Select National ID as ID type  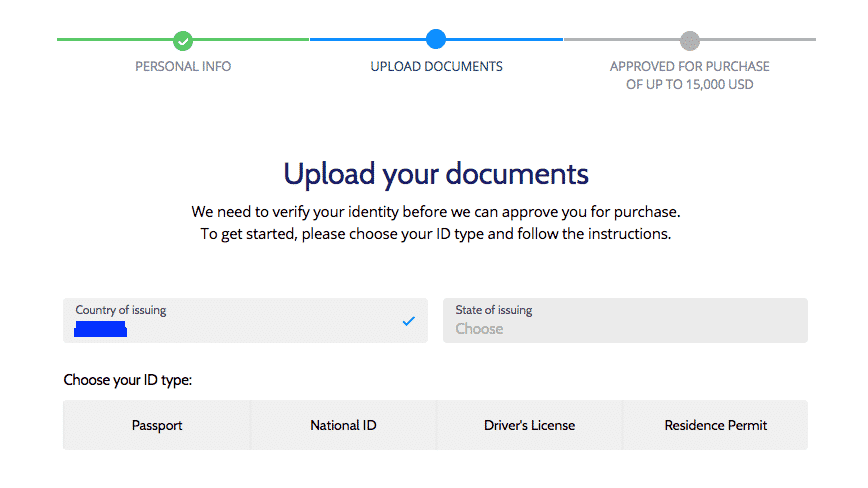343,425
